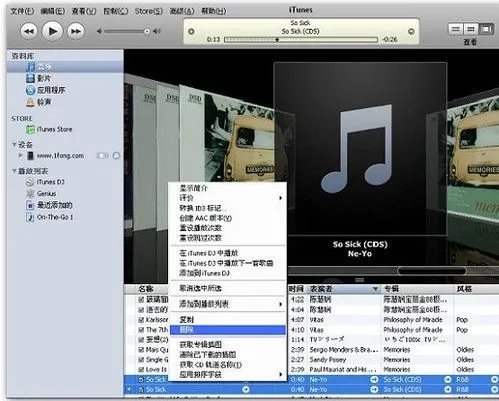The image size is (499, 401).
Task: Select the So Sick (CDS) center album cover
Action: (x=360, y=149)
